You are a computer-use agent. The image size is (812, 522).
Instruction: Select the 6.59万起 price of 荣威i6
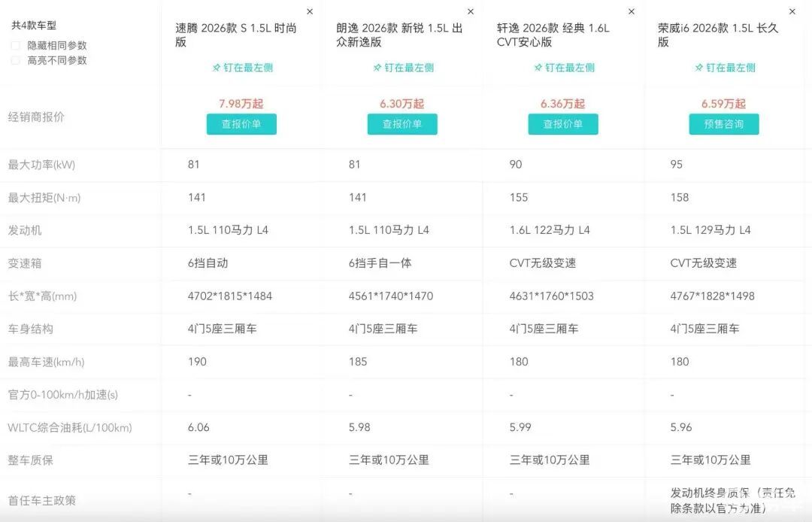(x=723, y=104)
